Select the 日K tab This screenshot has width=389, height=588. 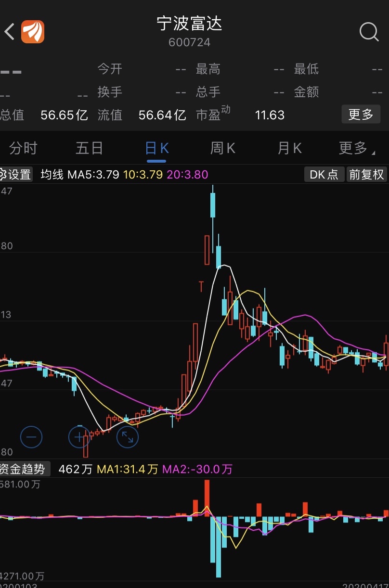tap(156, 148)
